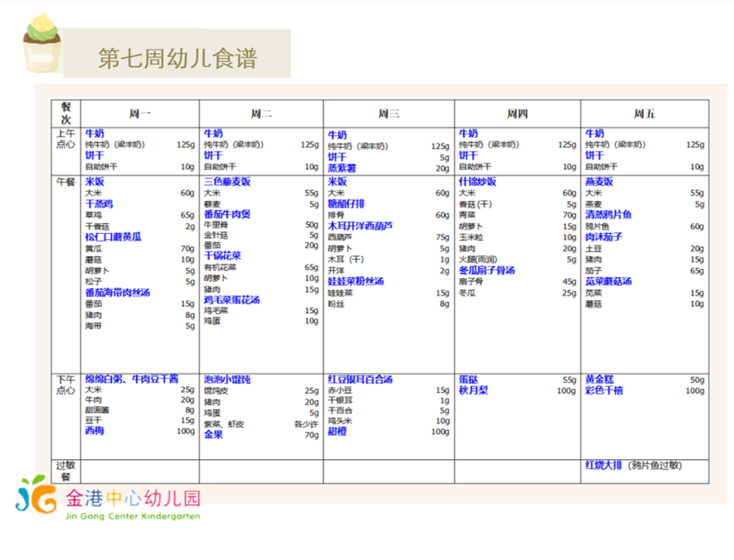This screenshot has height=560, width=734.
Task: Select the '周五' column header
Action: point(644,113)
